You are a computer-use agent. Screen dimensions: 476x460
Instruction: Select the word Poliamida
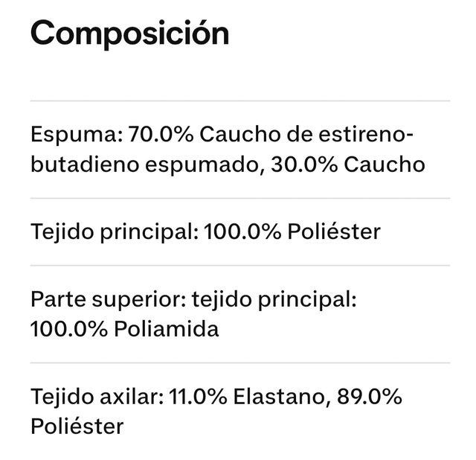click(x=167, y=328)
